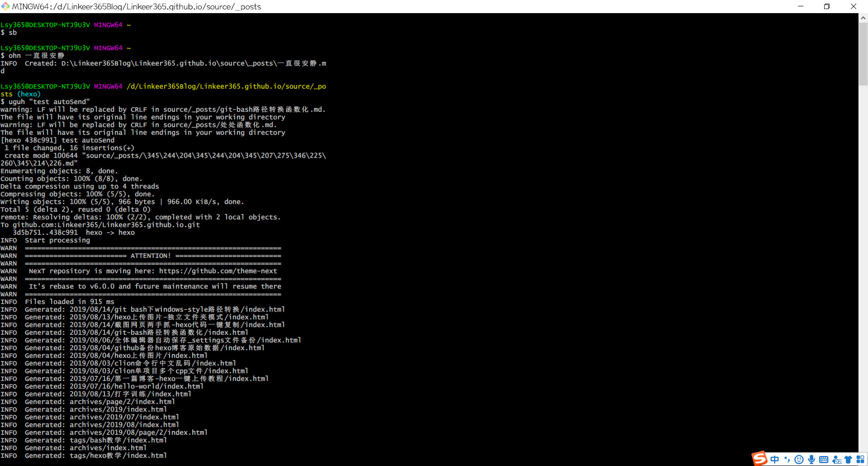
Task: Click the empty scrollbar track below the thumb
Action: 863,271
